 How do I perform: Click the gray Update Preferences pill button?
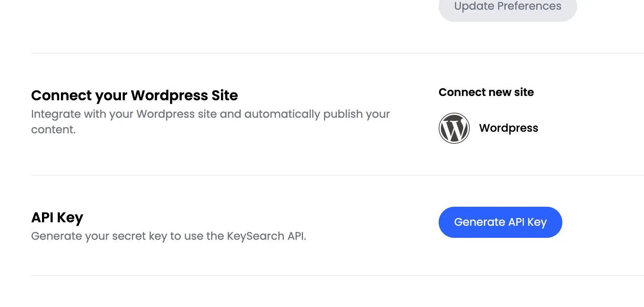507,6
